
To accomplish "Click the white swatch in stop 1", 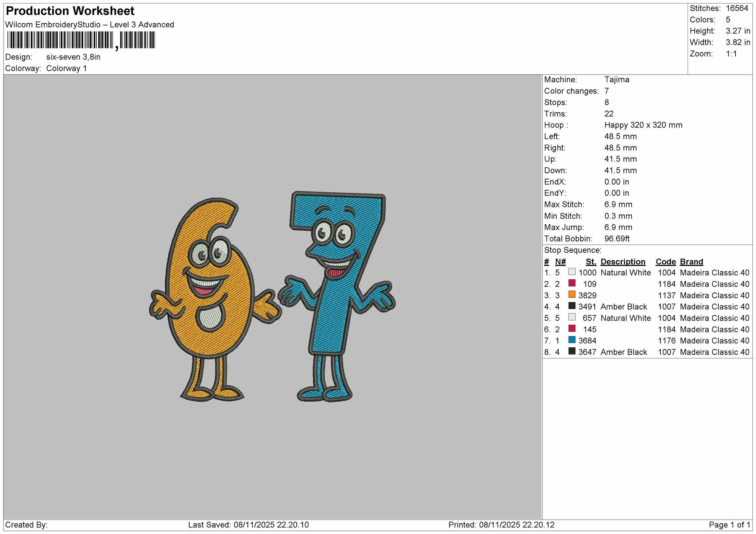I will [572, 272].
